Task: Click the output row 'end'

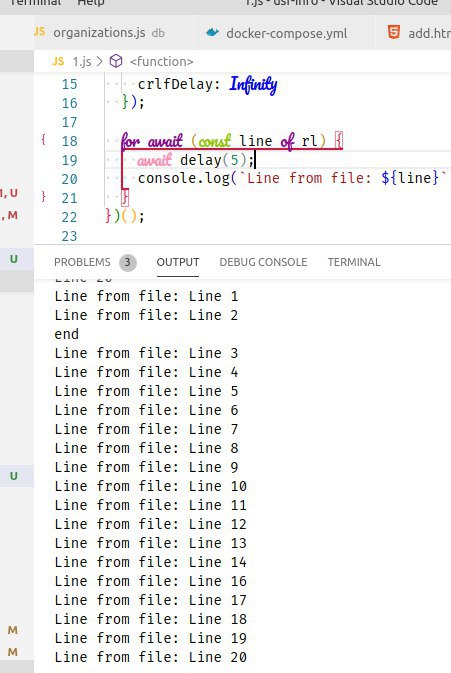Action: pyautogui.click(x=67, y=334)
